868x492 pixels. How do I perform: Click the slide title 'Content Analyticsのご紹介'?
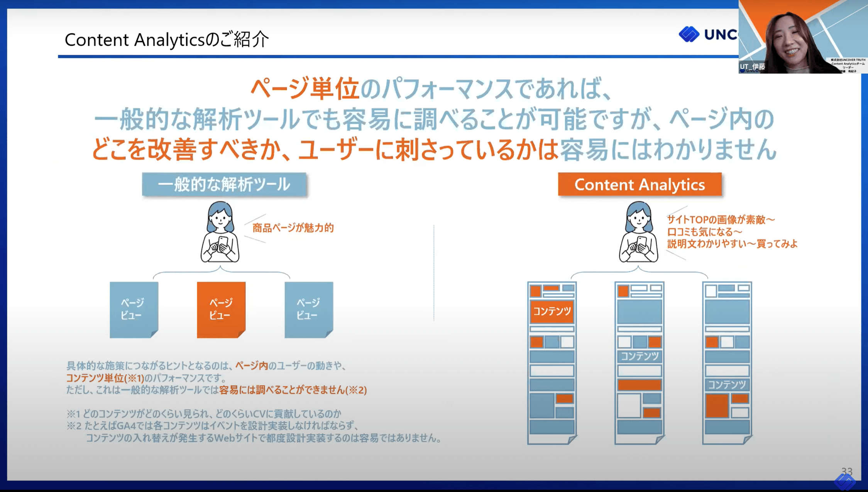(x=166, y=39)
